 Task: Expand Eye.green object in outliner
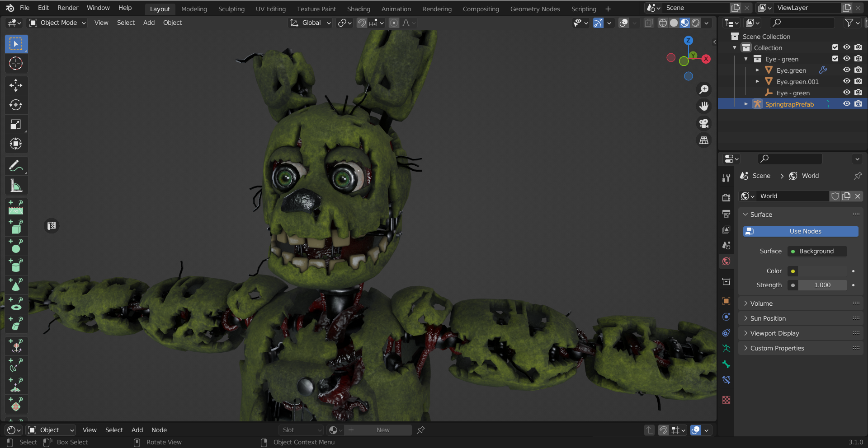pyautogui.click(x=757, y=70)
